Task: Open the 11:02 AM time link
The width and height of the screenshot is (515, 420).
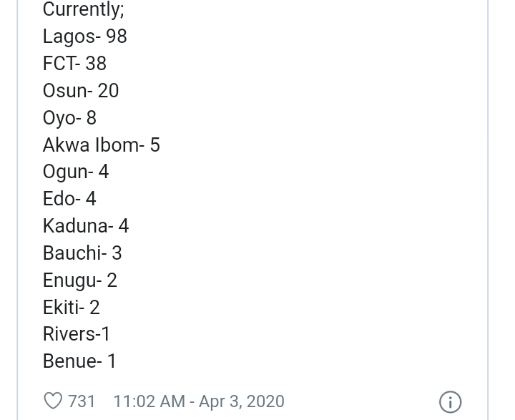Action: click(149, 401)
